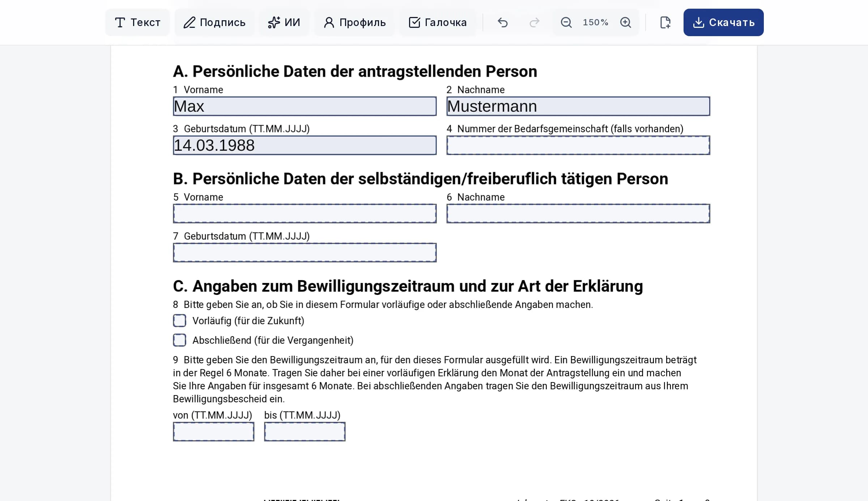
Task: Open the Подпись signature tool
Action: 214,22
